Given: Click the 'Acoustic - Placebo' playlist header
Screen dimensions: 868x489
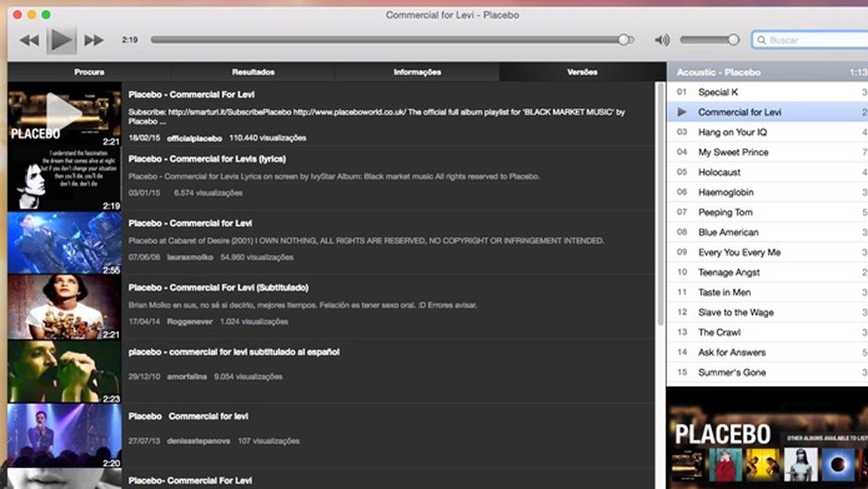Looking at the screenshot, I should pos(767,72).
